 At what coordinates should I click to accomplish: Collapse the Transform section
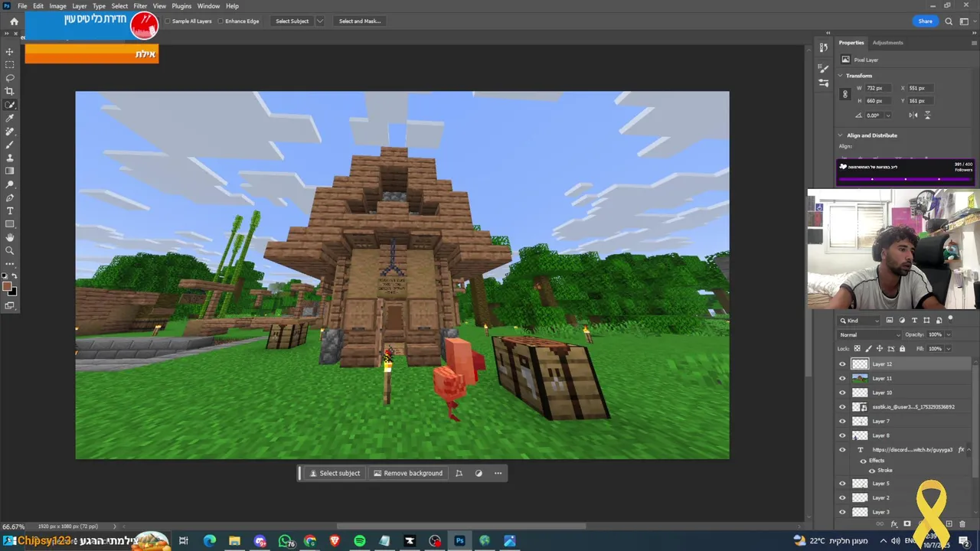click(840, 76)
